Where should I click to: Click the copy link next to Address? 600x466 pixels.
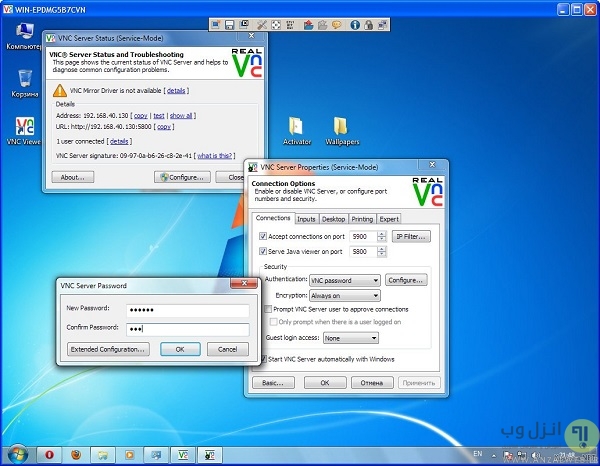pyautogui.click(x=140, y=116)
